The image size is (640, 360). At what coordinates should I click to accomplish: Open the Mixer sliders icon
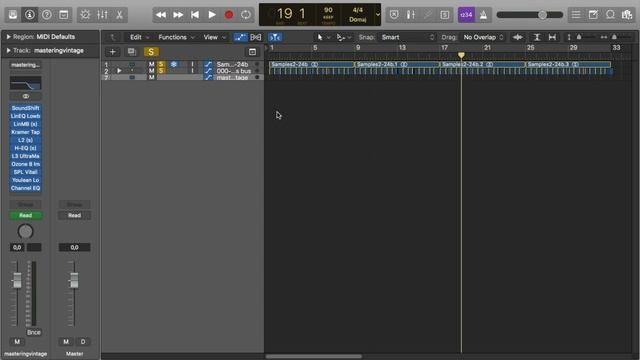(x=102, y=15)
